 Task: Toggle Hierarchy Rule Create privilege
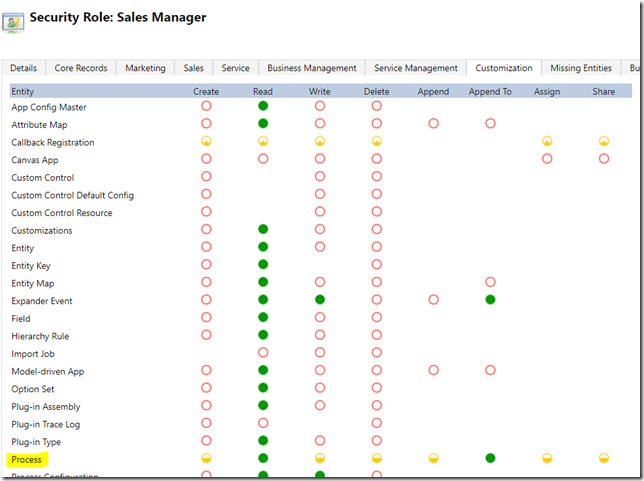point(206,335)
